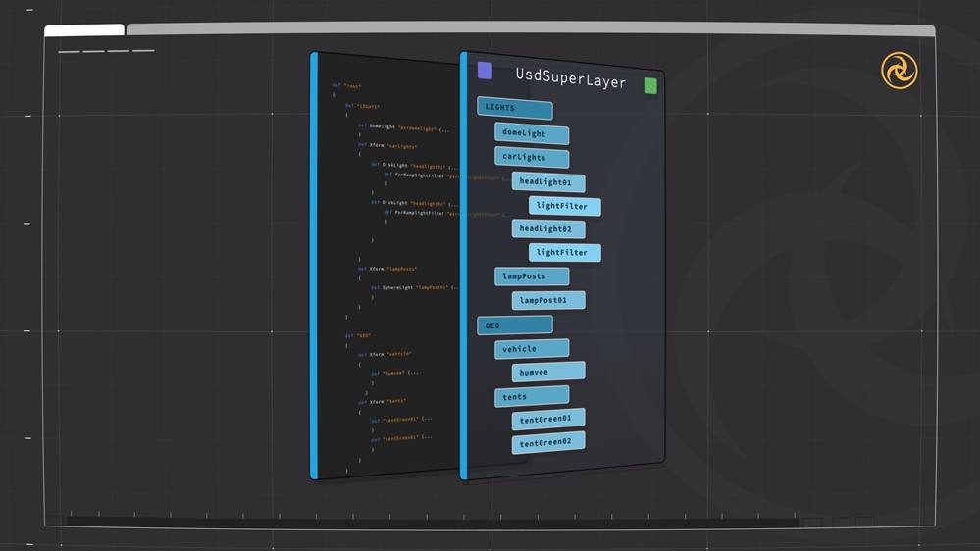Select the domeLight node
Viewport: 980px width, 551px height.
[532, 133]
